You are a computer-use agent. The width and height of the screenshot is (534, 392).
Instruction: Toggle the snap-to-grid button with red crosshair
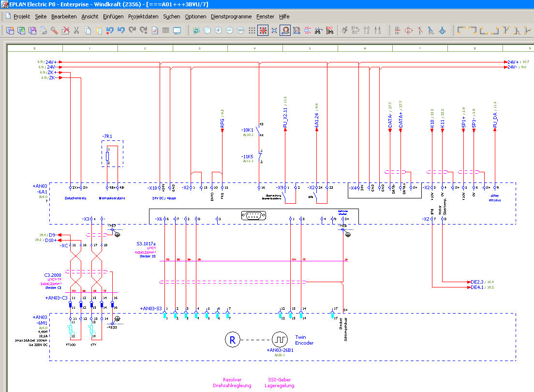point(263,30)
